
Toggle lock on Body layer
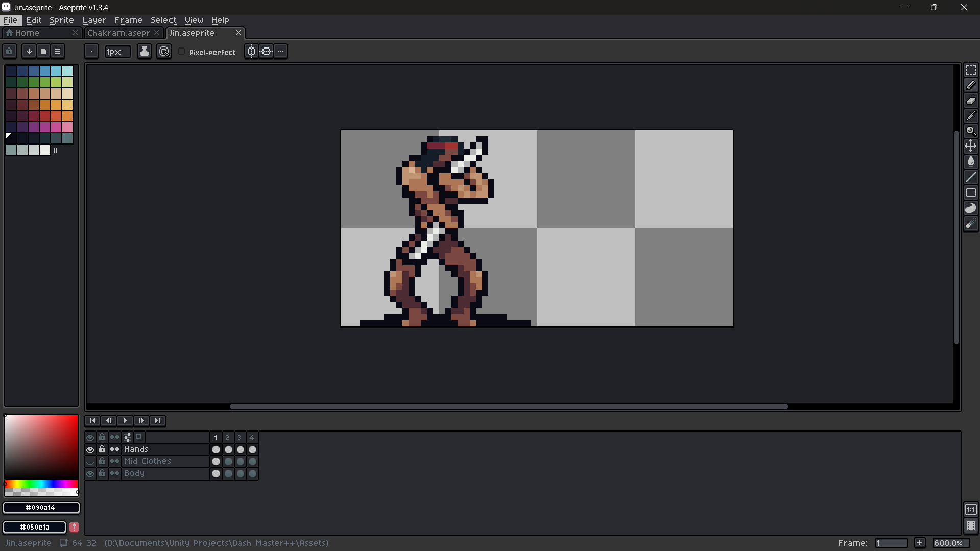pyautogui.click(x=102, y=474)
